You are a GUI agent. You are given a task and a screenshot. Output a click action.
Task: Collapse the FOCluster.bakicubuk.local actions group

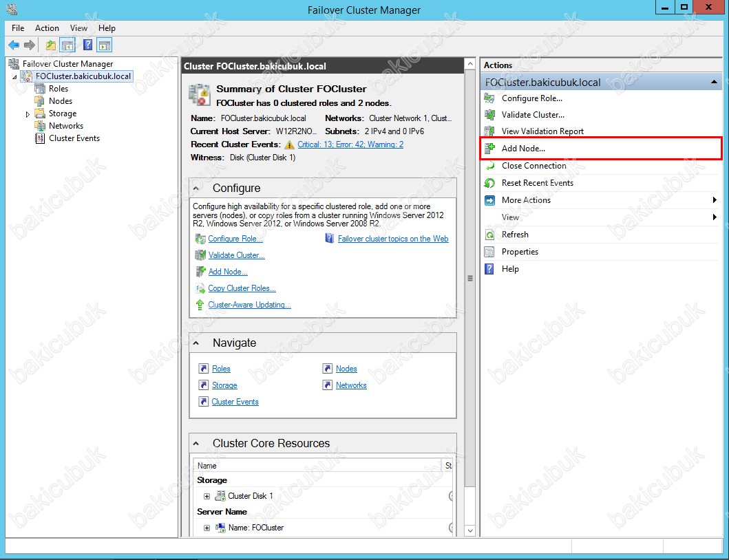pyautogui.click(x=714, y=83)
